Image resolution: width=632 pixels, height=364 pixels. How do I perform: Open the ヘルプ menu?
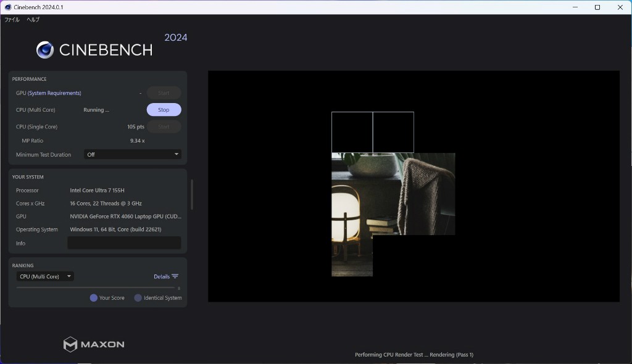click(x=33, y=20)
